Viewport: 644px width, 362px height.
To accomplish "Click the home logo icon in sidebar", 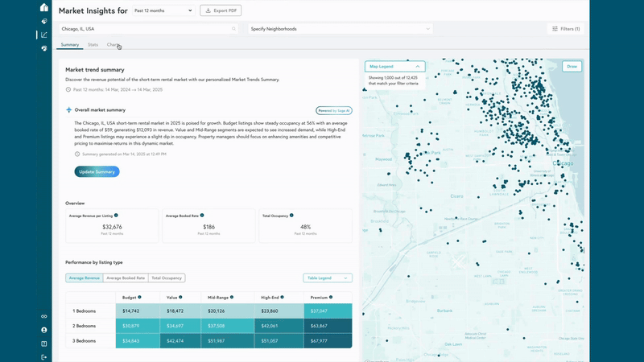I will pyautogui.click(x=43, y=7).
